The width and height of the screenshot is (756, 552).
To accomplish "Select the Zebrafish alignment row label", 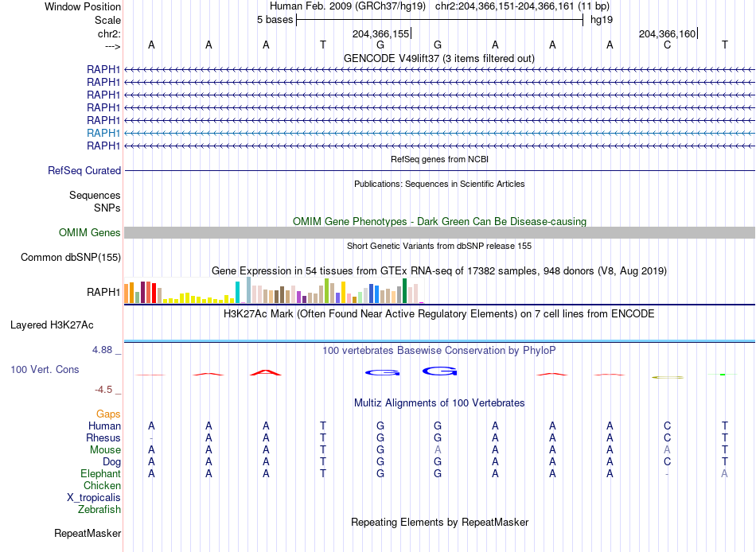I will coord(99,510).
